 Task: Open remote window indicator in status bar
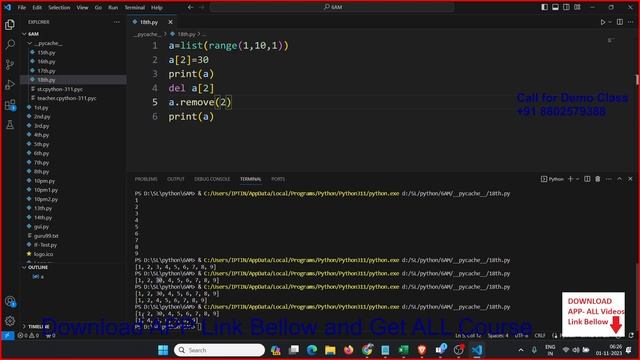(8, 336)
